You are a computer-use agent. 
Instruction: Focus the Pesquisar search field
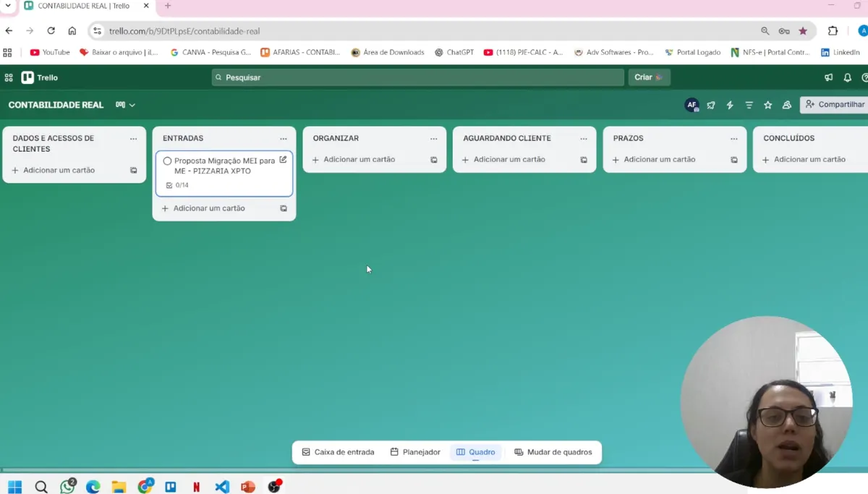click(418, 77)
